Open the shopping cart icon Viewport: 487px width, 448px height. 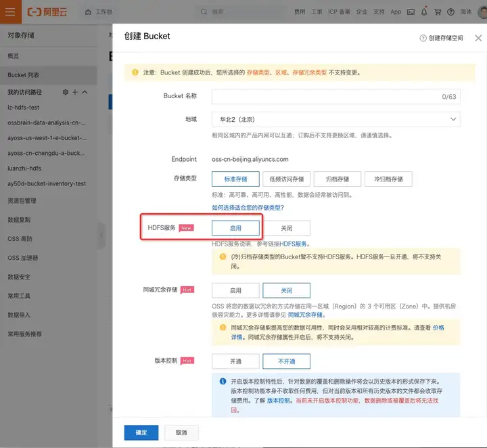point(438,12)
